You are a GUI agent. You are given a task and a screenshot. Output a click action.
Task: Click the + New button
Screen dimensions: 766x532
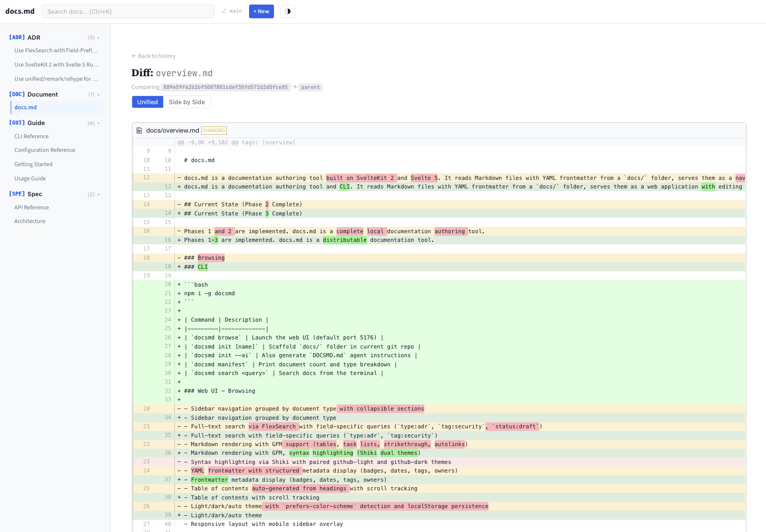pos(261,11)
